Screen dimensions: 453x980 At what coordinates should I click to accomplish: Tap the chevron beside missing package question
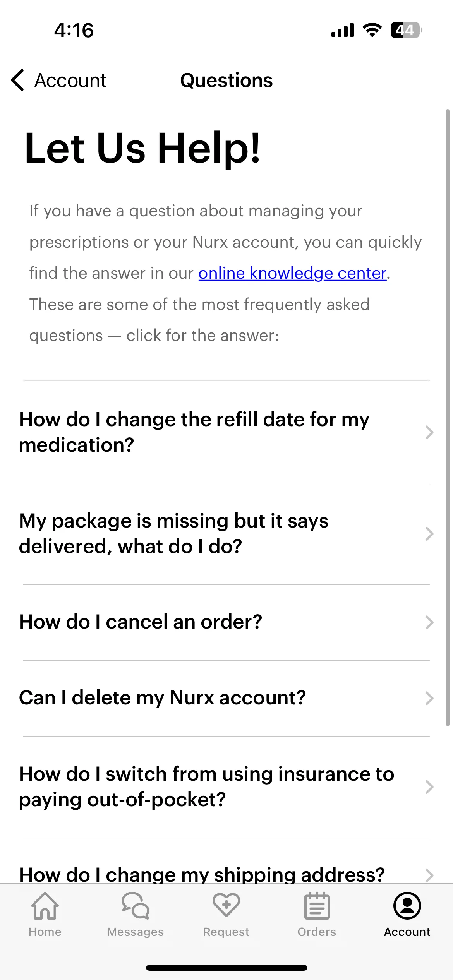coord(429,534)
